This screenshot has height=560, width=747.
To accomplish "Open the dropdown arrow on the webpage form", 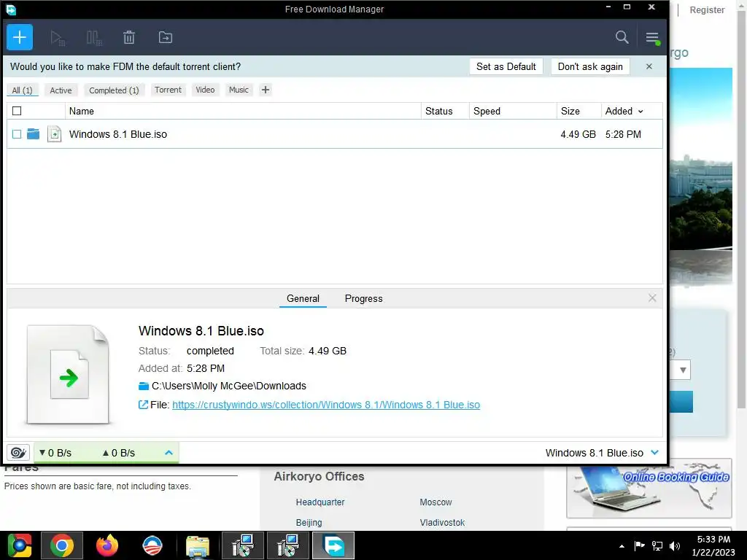I will pyautogui.click(x=683, y=370).
